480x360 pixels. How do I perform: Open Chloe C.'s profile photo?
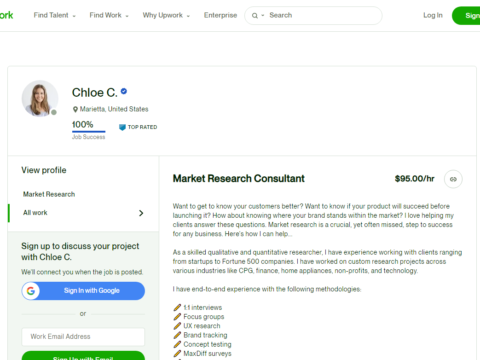pos(40,98)
